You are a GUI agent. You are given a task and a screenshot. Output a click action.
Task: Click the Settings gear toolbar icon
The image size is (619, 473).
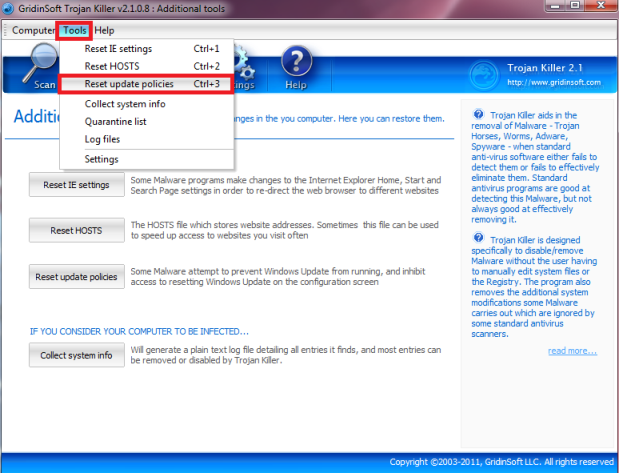[x=245, y=62]
